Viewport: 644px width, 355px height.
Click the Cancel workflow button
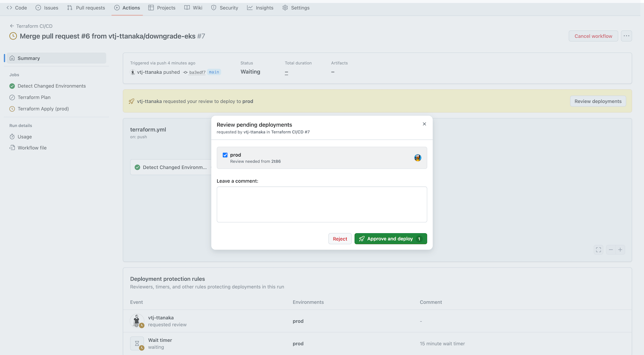click(x=593, y=36)
